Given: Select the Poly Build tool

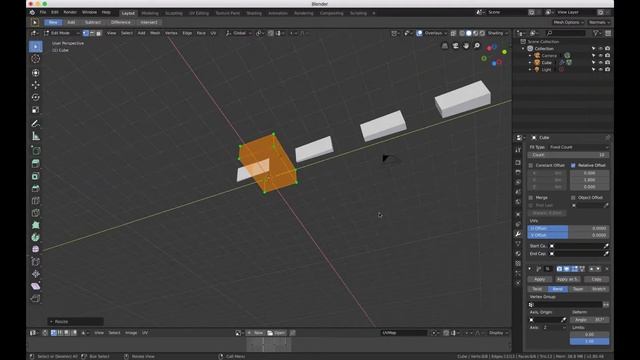Looking at the screenshot, I should (36, 225).
